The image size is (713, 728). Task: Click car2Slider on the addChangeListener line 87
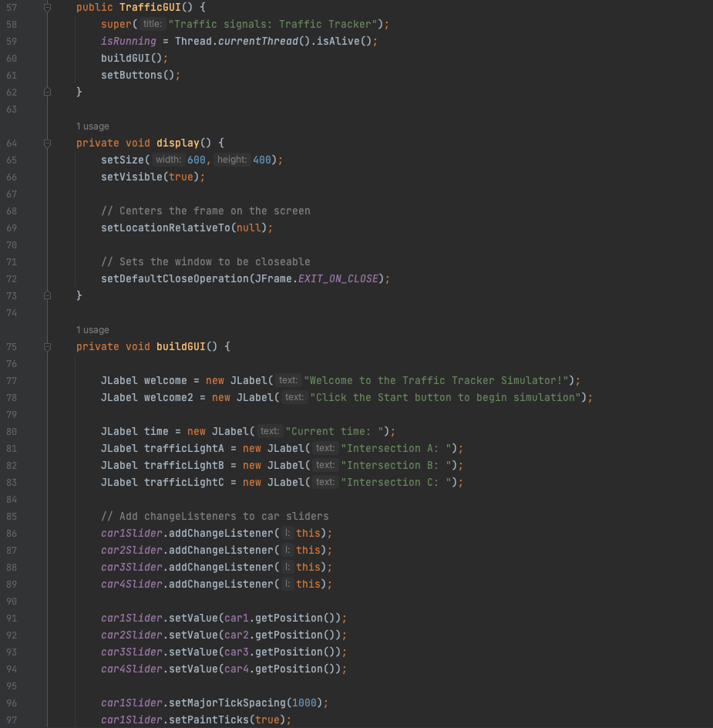131,551
